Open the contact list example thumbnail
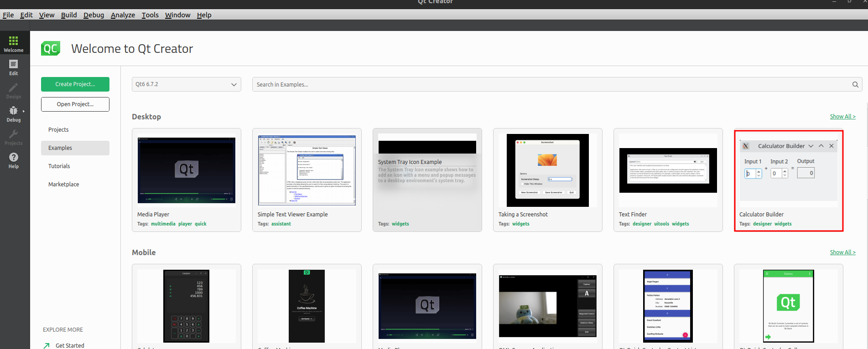 pos(668,306)
